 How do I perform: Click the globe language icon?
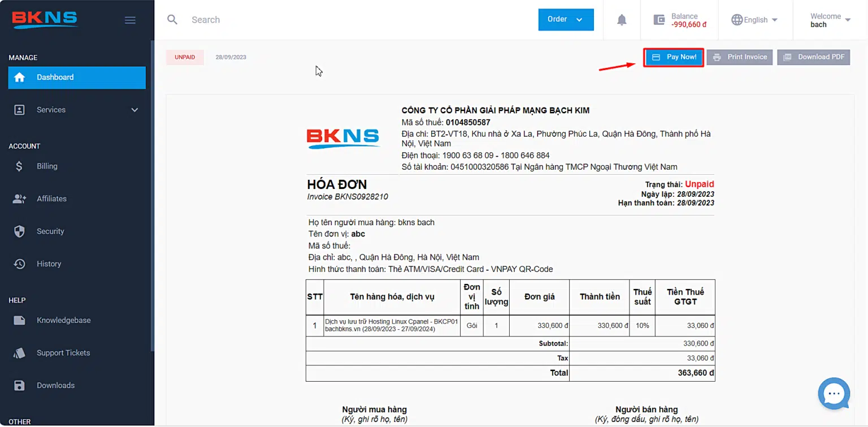(x=737, y=20)
